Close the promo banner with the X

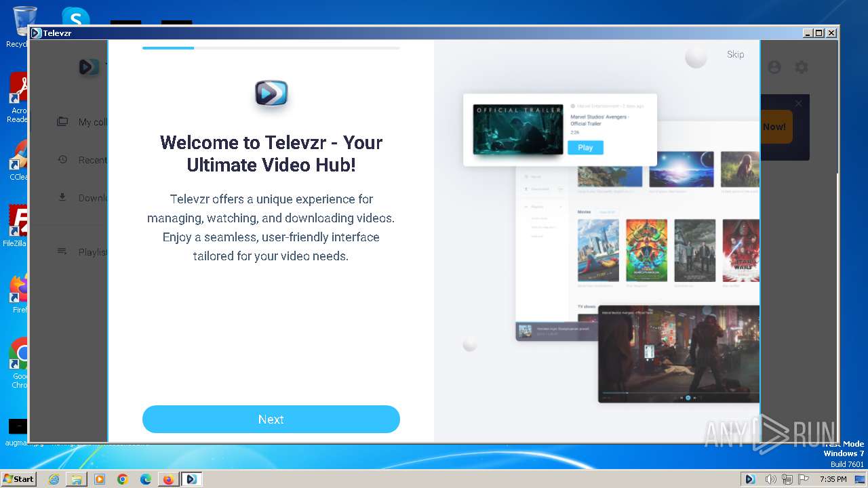(x=798, y=104)
